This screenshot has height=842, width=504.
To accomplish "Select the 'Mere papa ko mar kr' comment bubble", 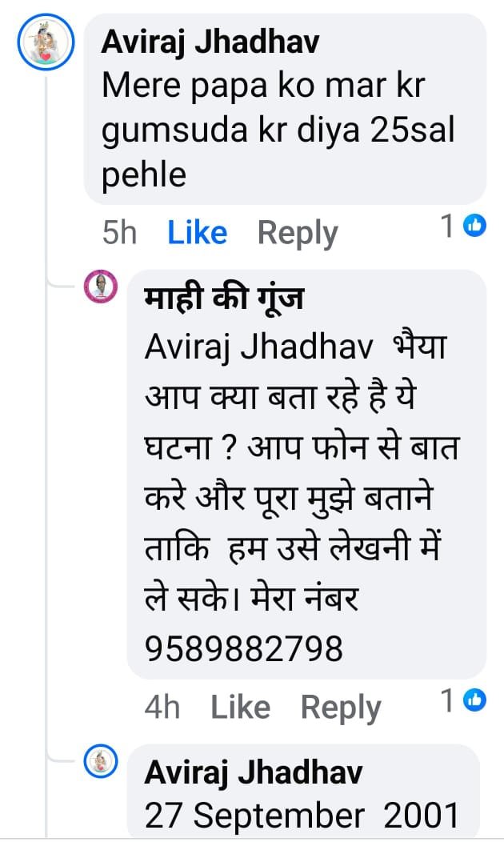I will tap(285, 109).
